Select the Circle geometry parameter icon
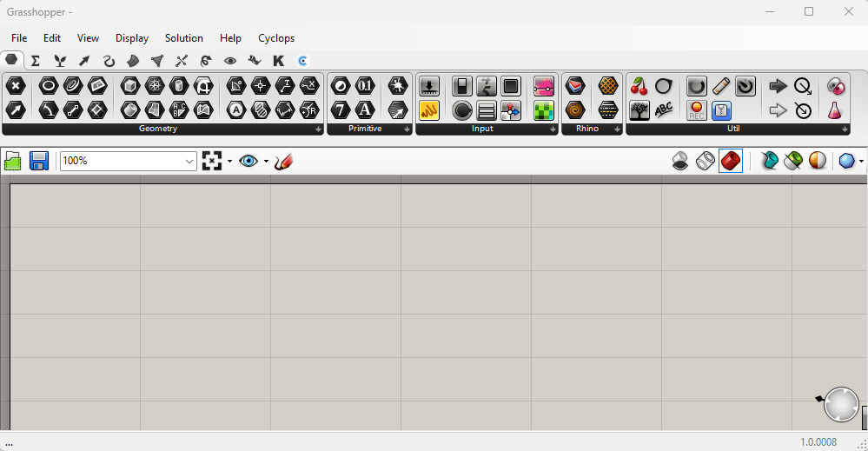Screen dimensions: 868x451 pyautogui.click(x=49, y=85)
